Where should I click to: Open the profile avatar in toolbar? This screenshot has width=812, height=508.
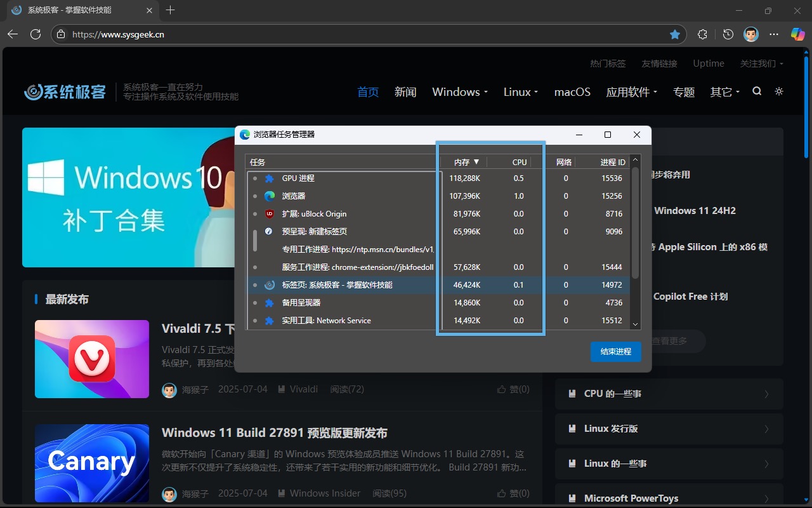click(750, 34)
